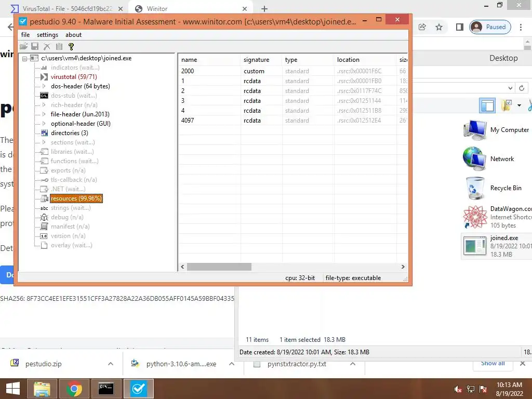
Task: Open Network in Explorer window
Action: [488, 159]
